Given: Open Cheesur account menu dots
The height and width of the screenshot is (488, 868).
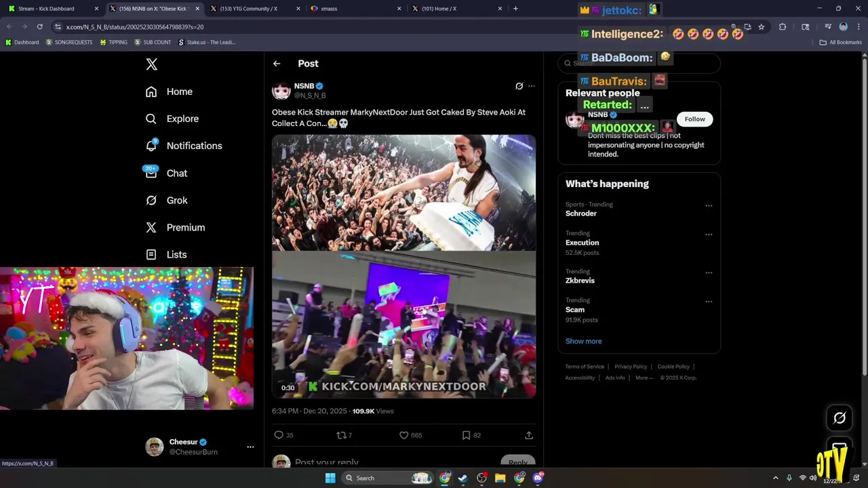Looking at the screenshot, I should click(x=250, y=447).
